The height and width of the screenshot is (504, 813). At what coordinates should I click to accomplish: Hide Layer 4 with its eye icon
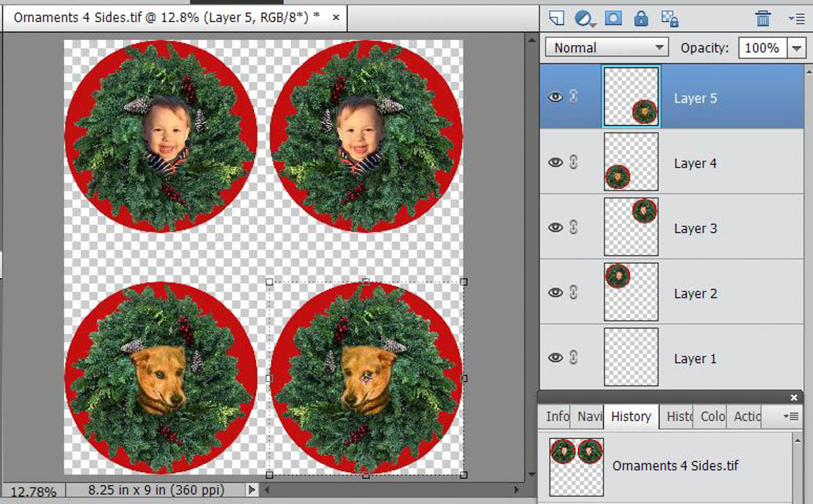(x=556, y=163)
